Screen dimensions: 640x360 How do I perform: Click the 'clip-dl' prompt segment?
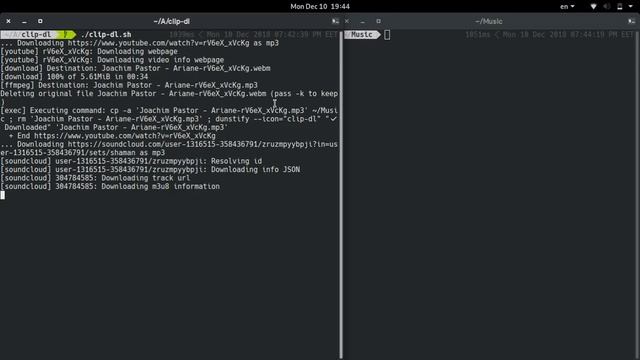37,35
